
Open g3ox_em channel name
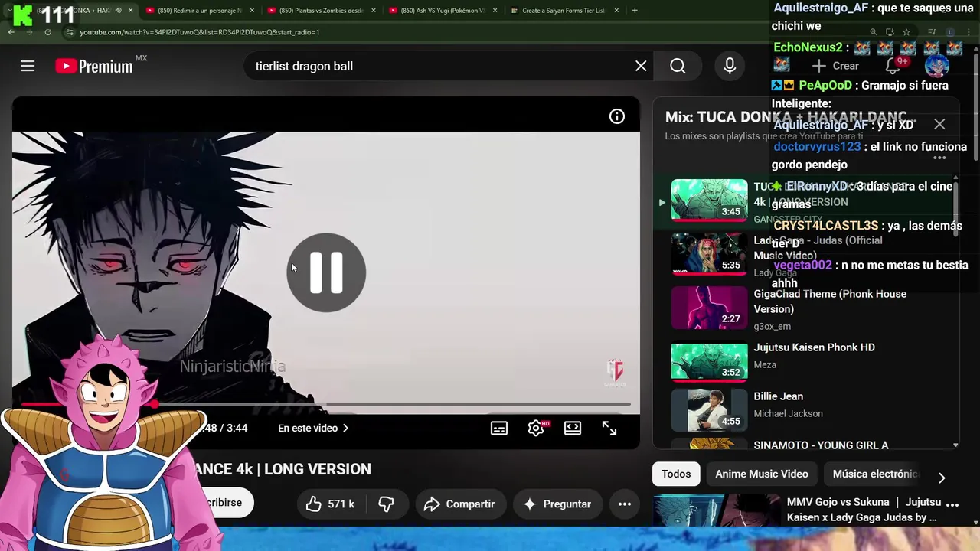[772, 327]
